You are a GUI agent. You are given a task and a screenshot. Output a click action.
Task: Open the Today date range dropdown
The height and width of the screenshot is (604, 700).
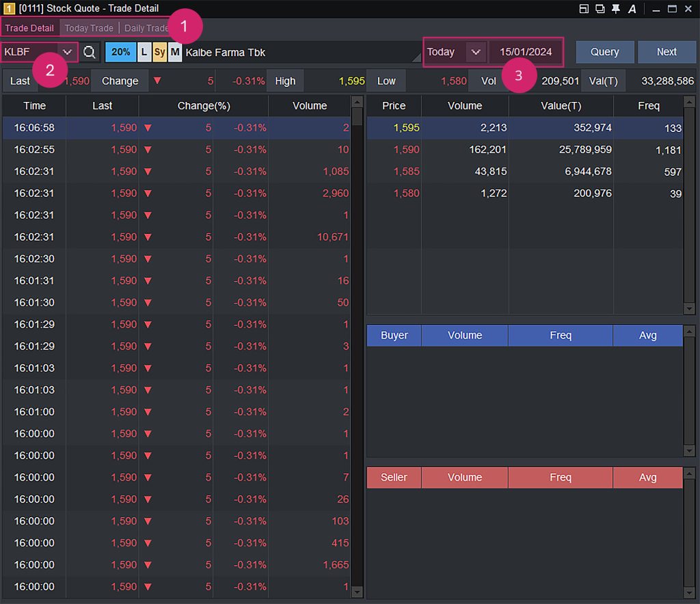click(476, 51)
